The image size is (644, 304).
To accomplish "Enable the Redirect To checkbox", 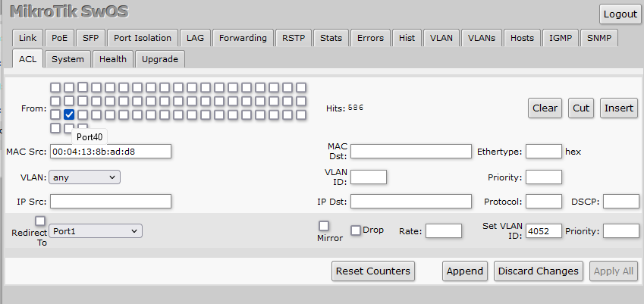I will [40, 221].
